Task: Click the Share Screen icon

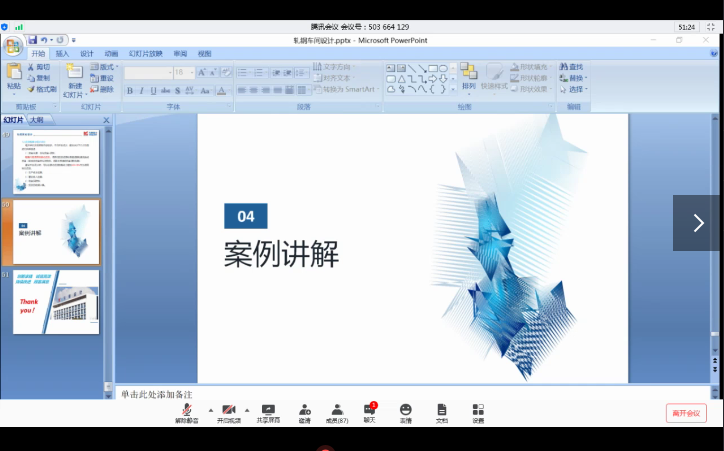Action: [x=268, y=411]
